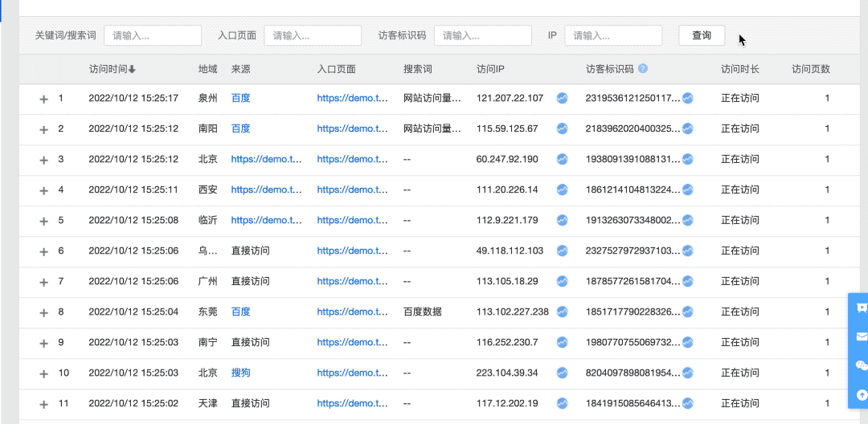
Task: Select 直接访问 source text in row 7
Action: [x=250, y=281]
